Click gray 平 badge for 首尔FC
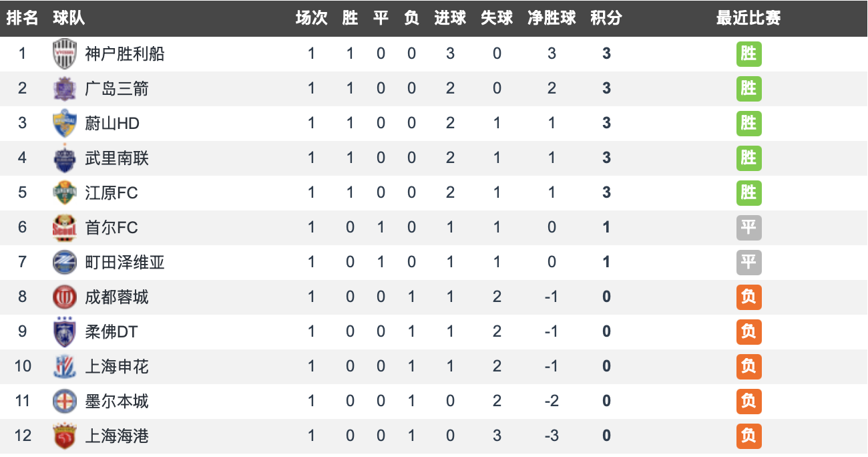This screenshot has height=457, width=868. point(748,228)
